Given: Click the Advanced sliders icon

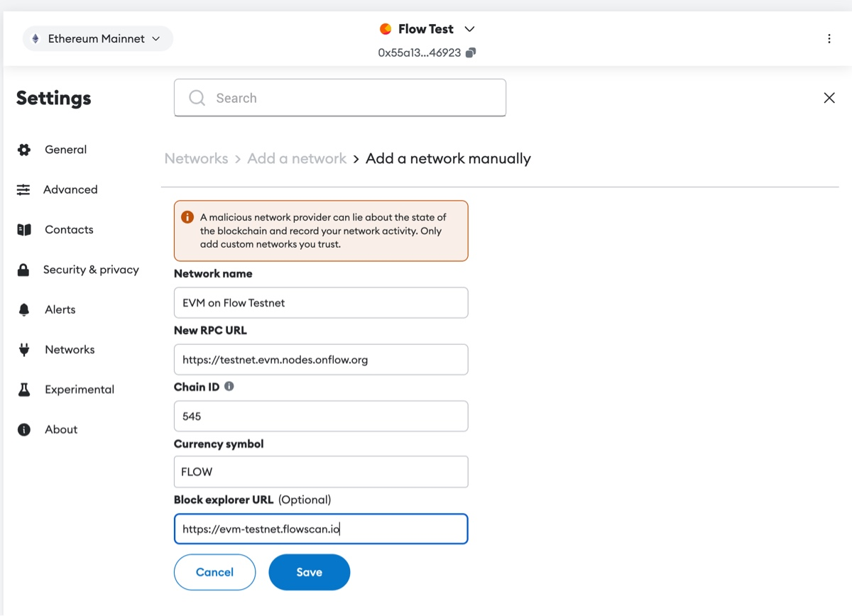Looking at the screenshot, I should [23, 189].
